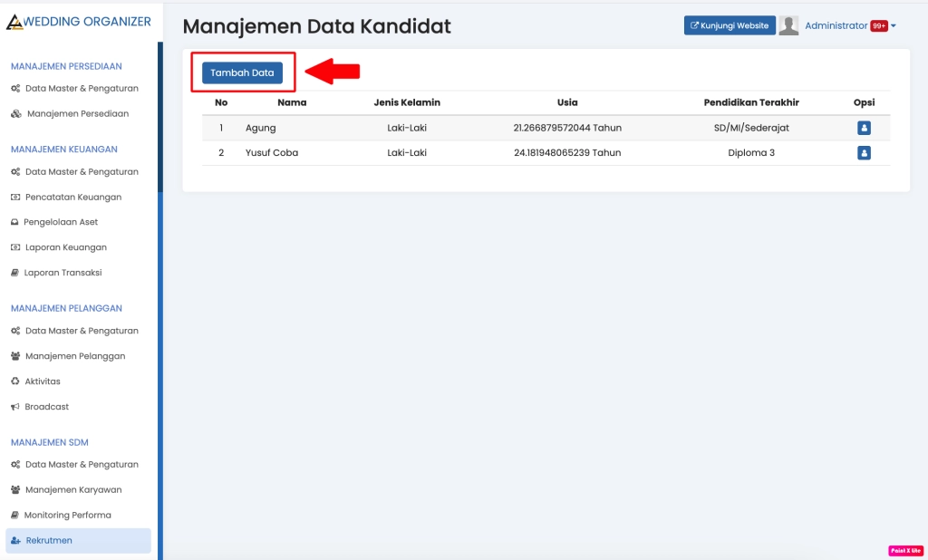Go to Laporan Transaksi page

[x=63, y=273]
